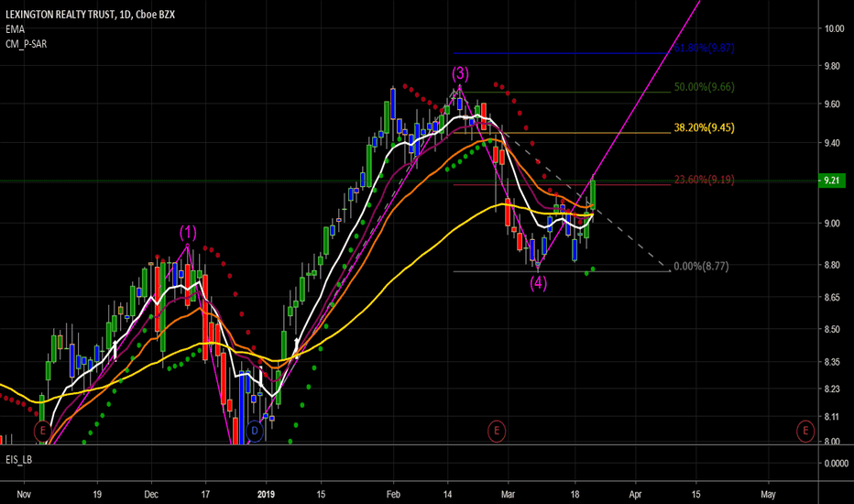
Task: Click the 17 date label after Dec
Action: coord(205,495)
